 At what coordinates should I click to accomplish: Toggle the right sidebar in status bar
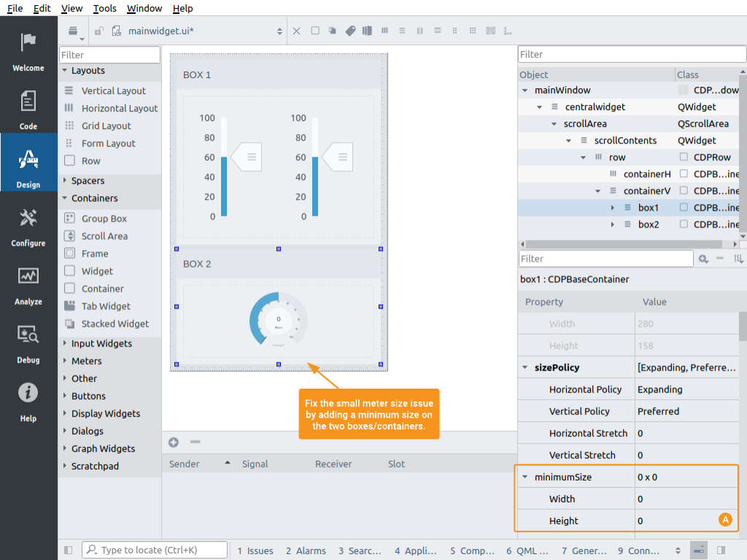click(x=721, y=551)
